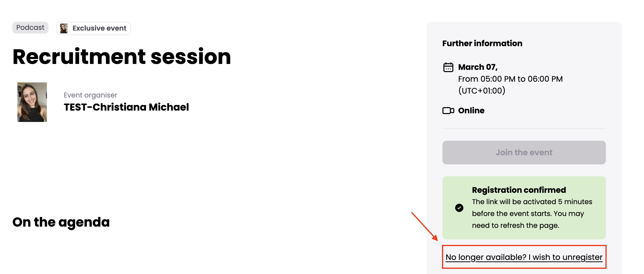644x274 pixels.
Task: Click the calendar icon beside March 07
Action: point(448,67)
